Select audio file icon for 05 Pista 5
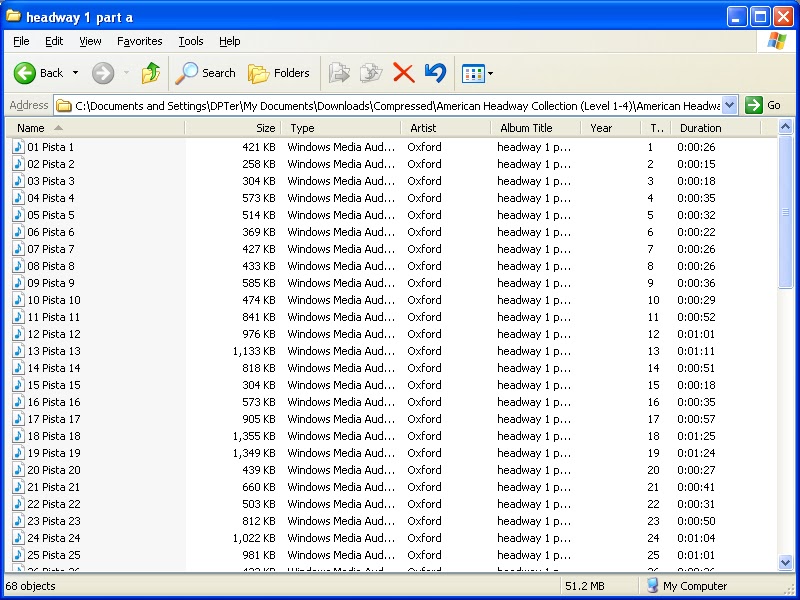 coord(18,215)
